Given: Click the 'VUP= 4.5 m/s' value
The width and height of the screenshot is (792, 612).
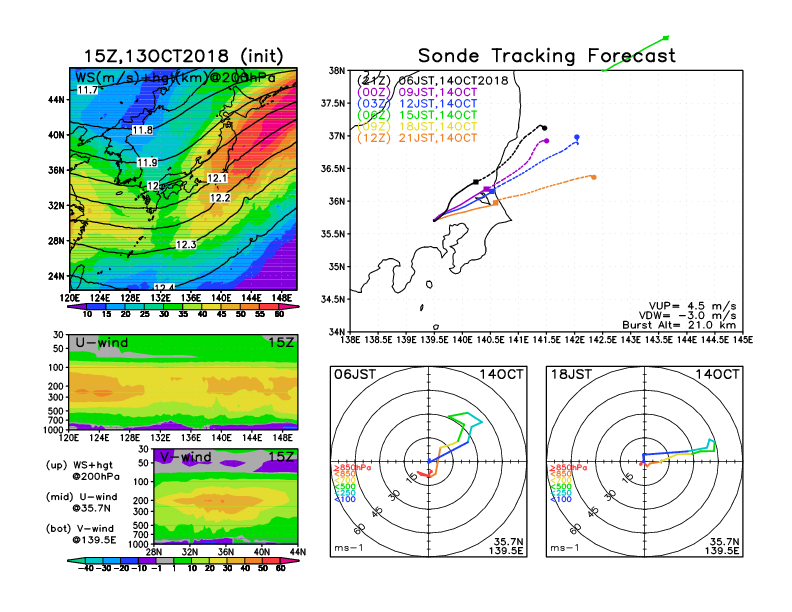Looking at the screenshot, I should [692, 306].
